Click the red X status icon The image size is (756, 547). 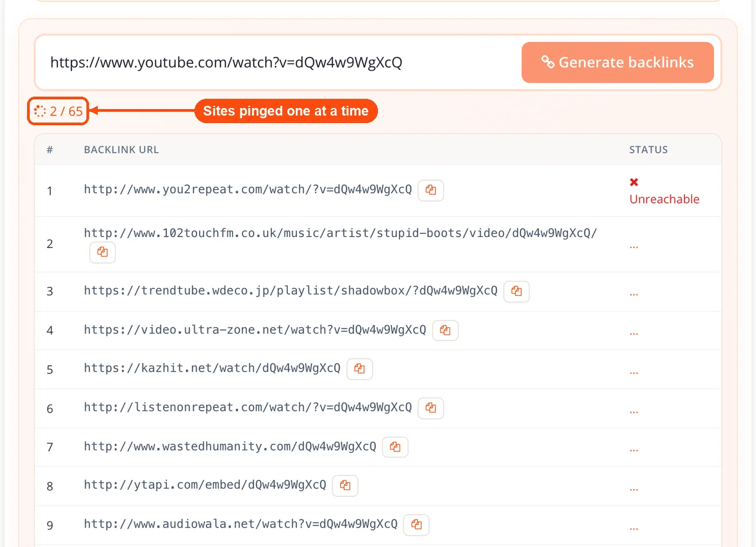[634, 182]
